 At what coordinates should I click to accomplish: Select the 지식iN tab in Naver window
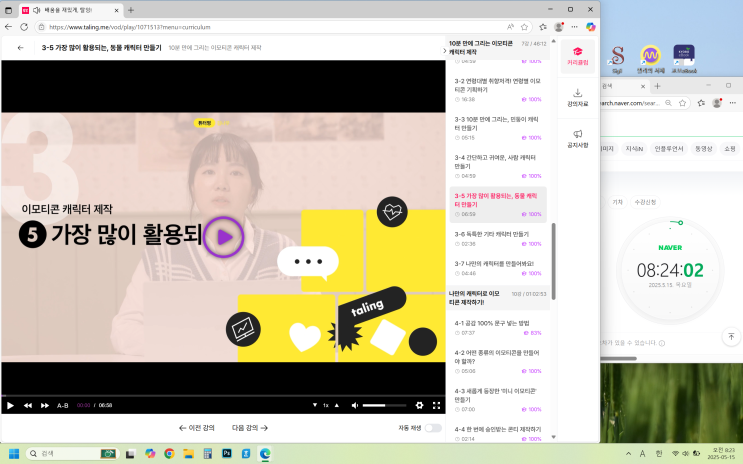634,149
